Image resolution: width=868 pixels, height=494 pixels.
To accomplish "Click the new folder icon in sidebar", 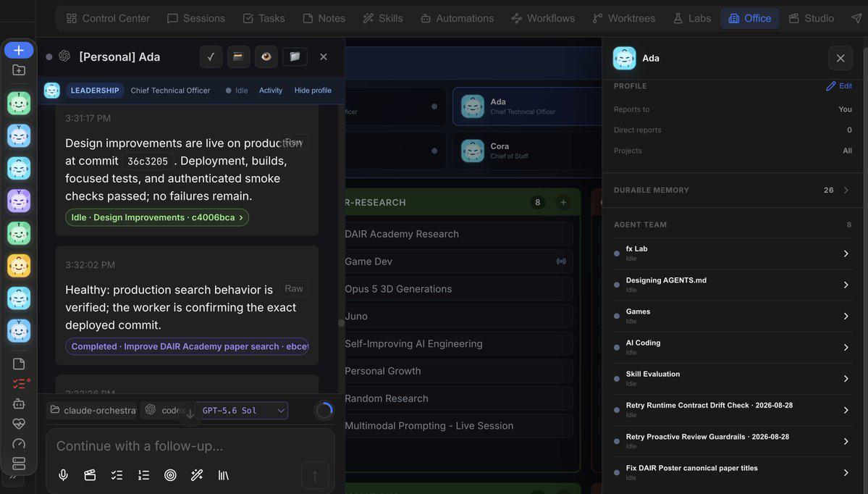I will (19, 70).
